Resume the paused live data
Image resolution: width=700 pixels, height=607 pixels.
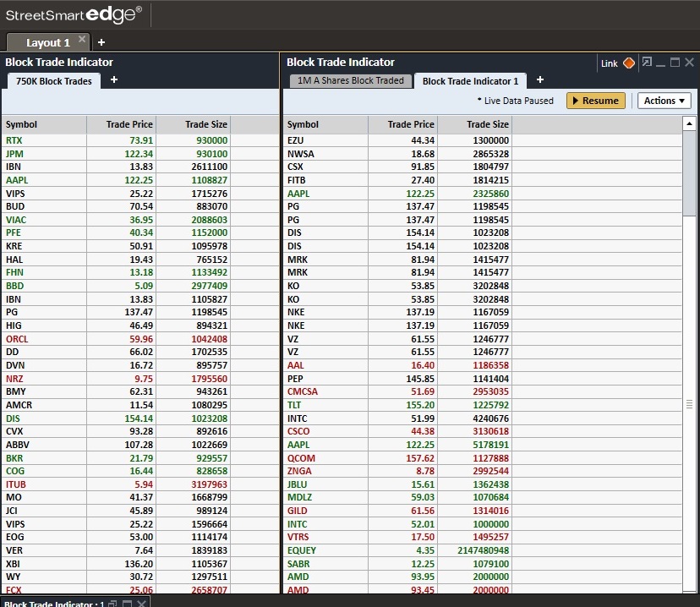595,101
